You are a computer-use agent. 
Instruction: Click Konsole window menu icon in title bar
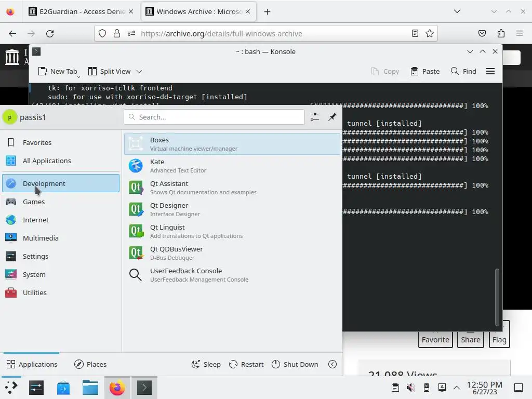click(x=36, y=51)
